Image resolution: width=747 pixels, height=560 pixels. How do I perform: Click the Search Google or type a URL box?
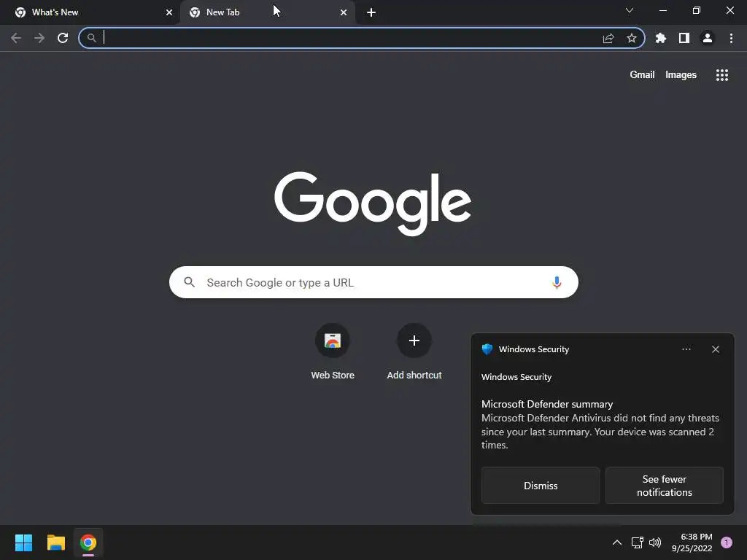(x=374, y=282)
